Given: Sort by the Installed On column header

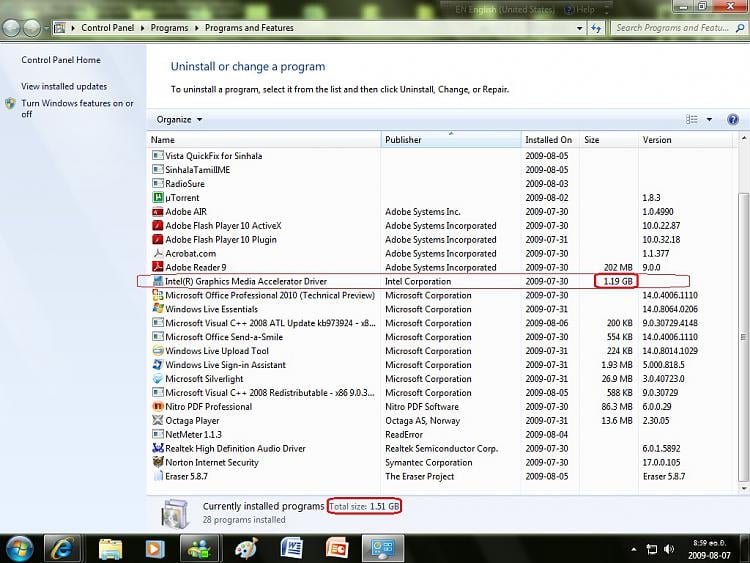Looking at the screenshot, I should (550, 140).
